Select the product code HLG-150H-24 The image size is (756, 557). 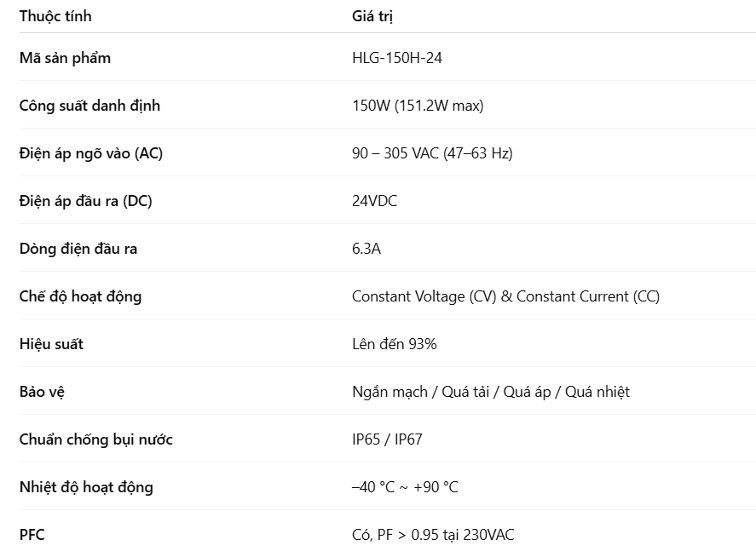tap(397, 58)
